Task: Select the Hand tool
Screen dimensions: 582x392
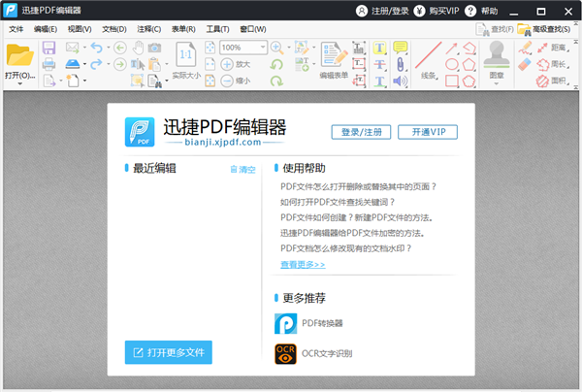Action: tap(138, 48)
